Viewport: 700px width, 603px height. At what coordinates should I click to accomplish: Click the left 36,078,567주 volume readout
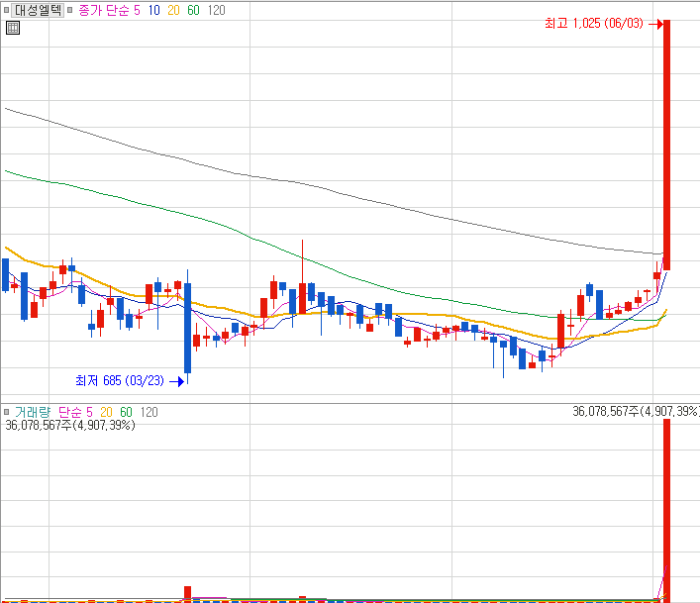point(70,425)
